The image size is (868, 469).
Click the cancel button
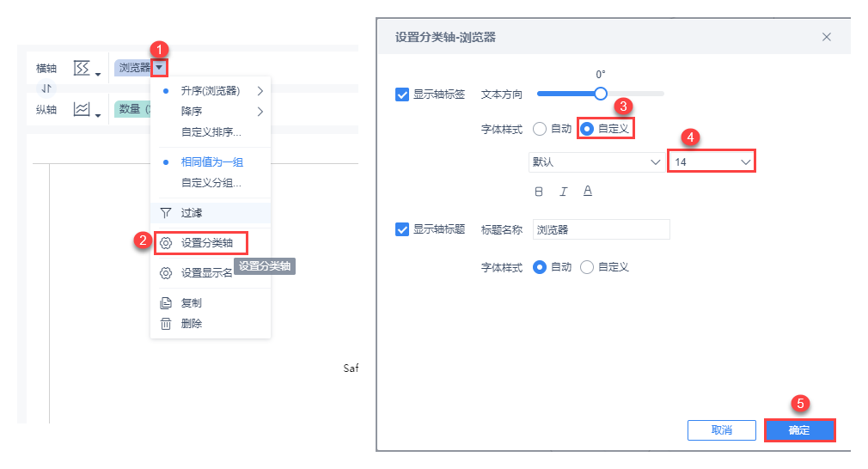point(722,429)
